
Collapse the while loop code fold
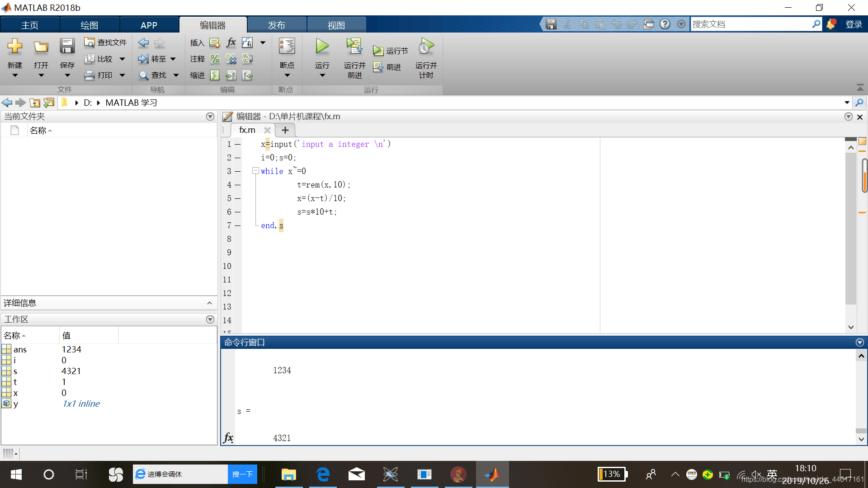pos(255,171)
